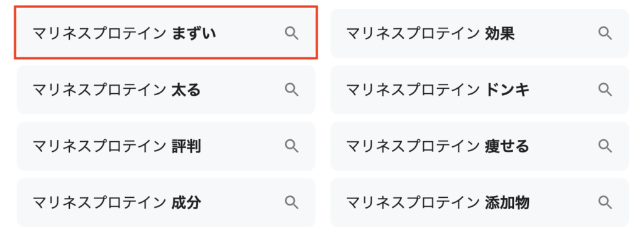Open the マリネスプロテイン 成分 suggestion
This screenshot has width=644, height=235.
pos(166,202)
